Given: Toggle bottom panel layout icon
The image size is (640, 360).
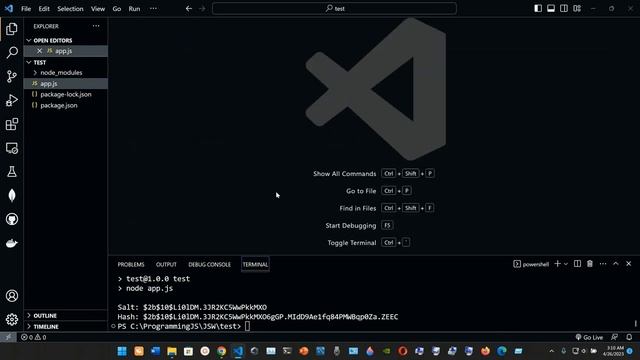Looking at the screenshot, I should tap(551, 9).
